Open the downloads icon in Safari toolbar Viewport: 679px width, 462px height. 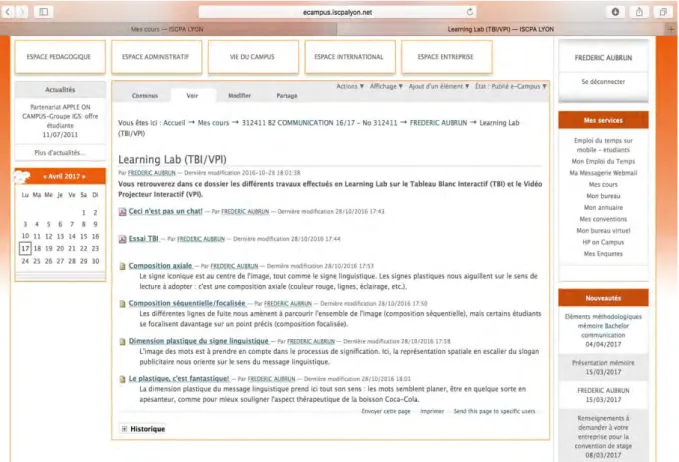pos(615,12)
